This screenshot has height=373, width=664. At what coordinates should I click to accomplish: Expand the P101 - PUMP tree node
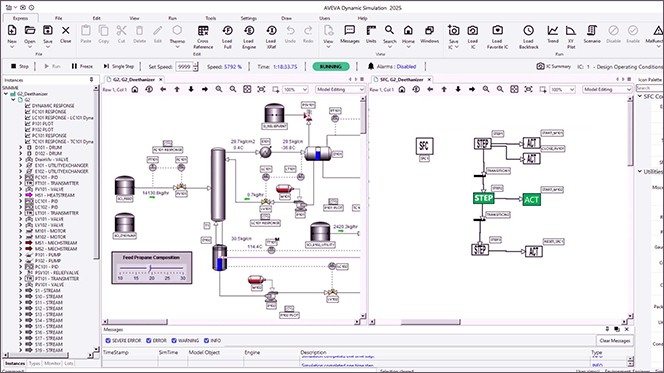pyautogui.click(x=21, y=255)
